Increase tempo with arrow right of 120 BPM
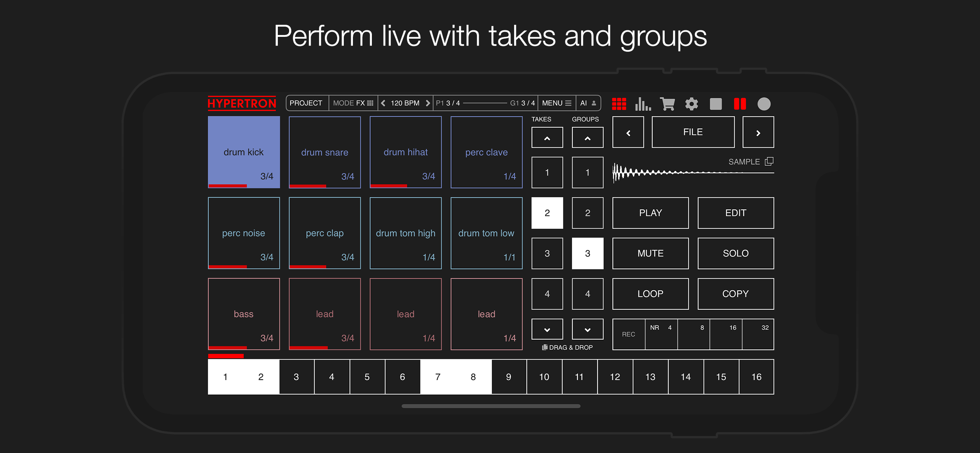The image size is (980, 453). tap(428, 103)
